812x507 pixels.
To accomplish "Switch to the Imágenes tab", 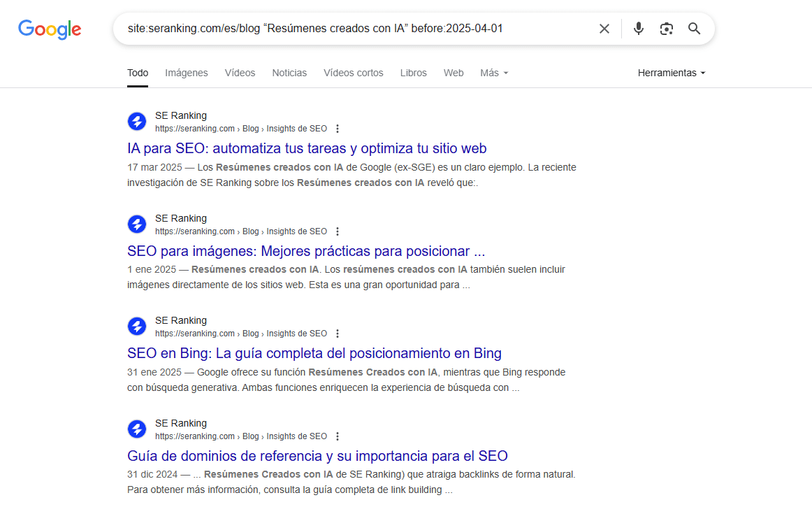I will click(187, 73).
